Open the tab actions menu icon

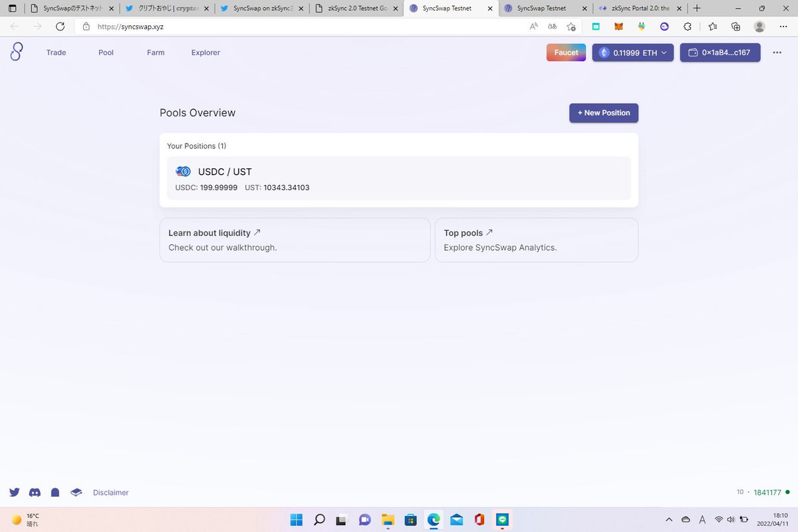click(x=12, y=9)
